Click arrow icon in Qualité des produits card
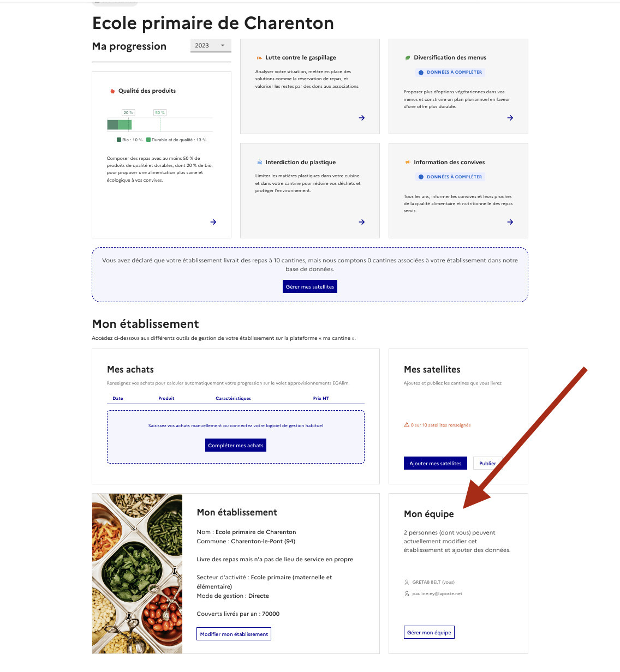Viewport: 620px width, 672px height. coord(213,222)
